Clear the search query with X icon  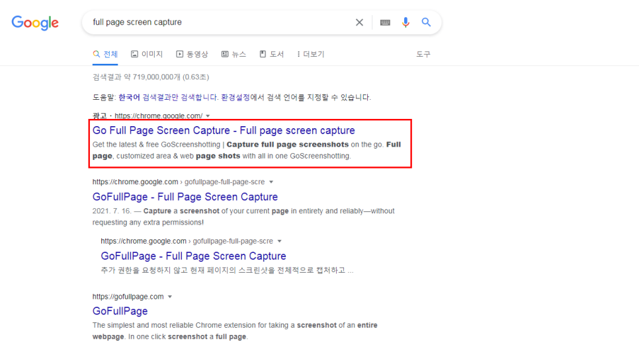click(x=359, y=22)
